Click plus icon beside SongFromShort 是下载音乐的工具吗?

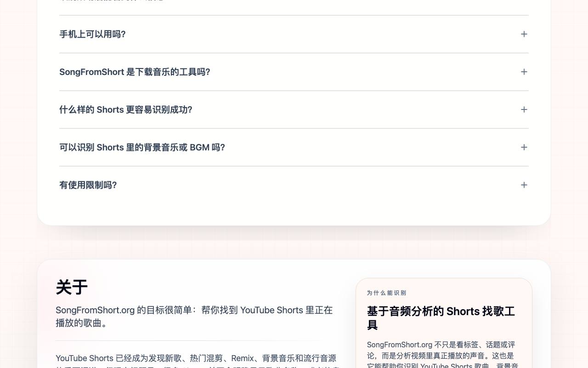[524, 72]
